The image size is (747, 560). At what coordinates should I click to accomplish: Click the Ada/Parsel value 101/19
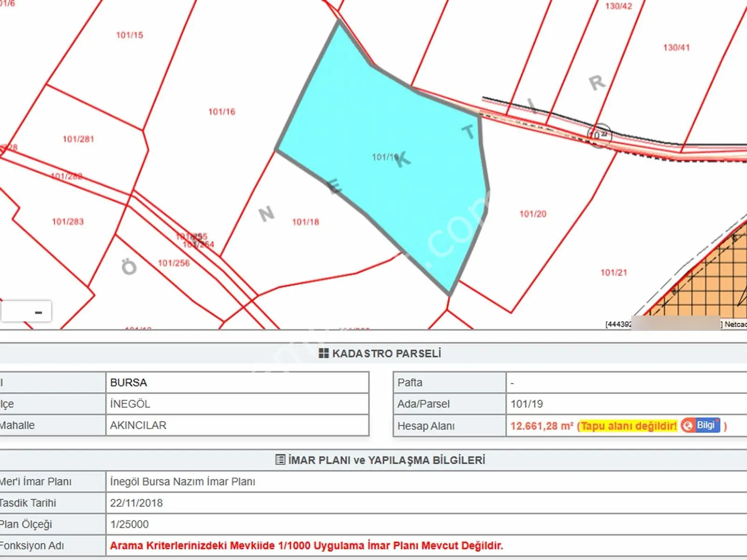coord(527,404)
